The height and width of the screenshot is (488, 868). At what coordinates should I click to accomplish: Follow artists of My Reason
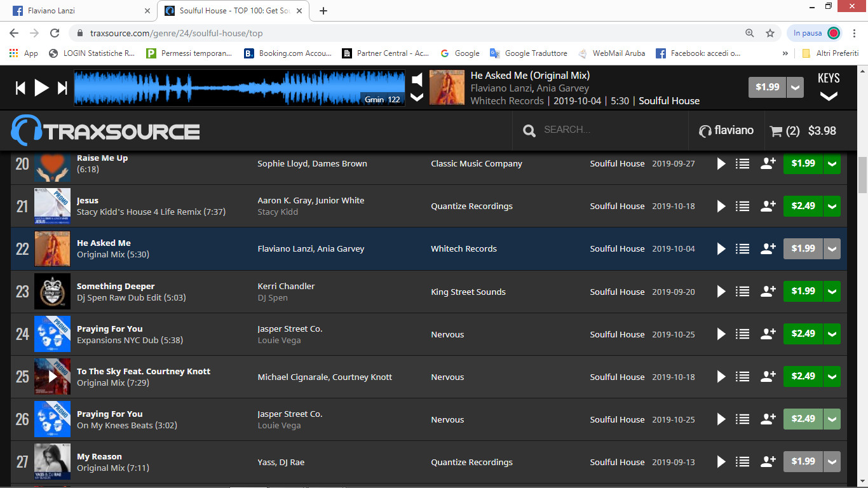768,462
